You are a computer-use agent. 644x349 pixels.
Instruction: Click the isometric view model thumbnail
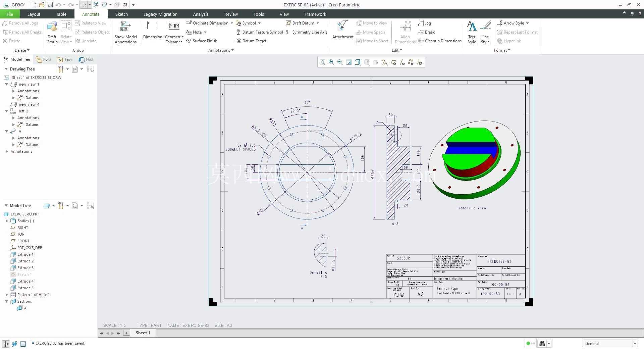point(474,160)
